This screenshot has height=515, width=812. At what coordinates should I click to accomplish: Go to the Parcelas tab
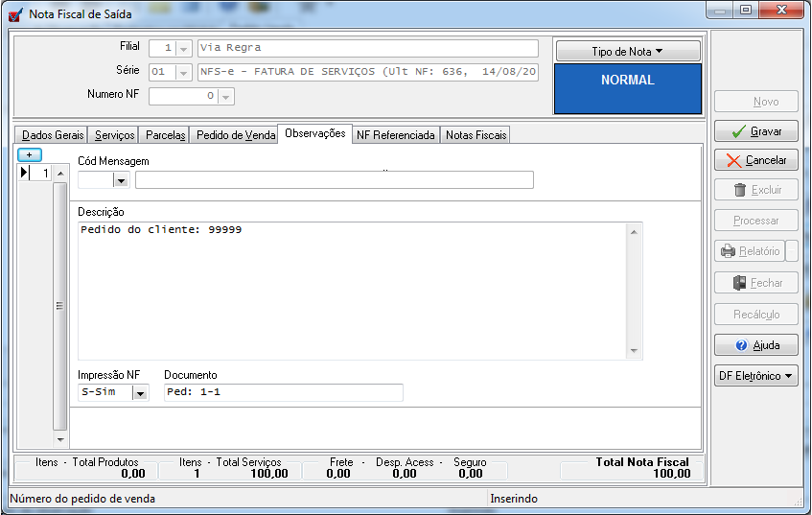[x=165, y=136]
